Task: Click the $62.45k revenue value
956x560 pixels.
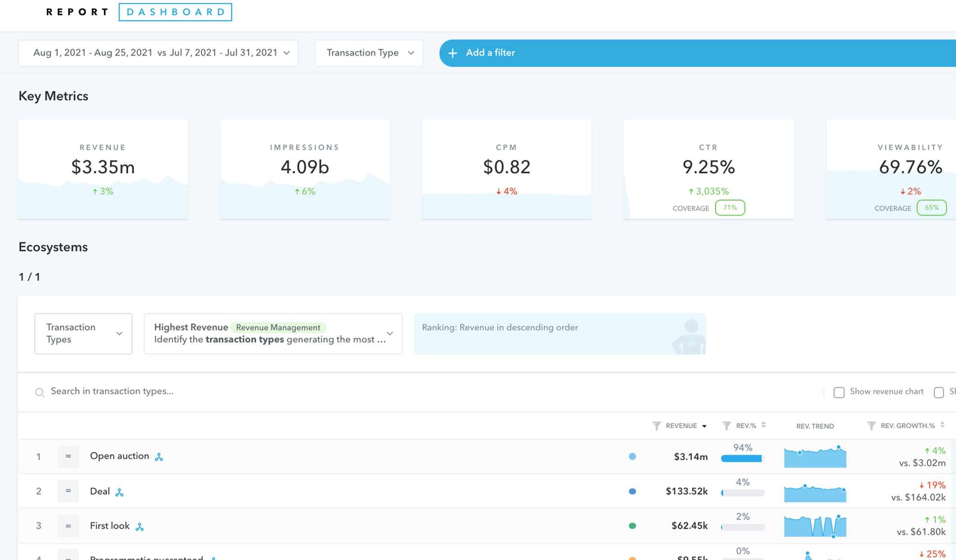Action: [690, 526]
